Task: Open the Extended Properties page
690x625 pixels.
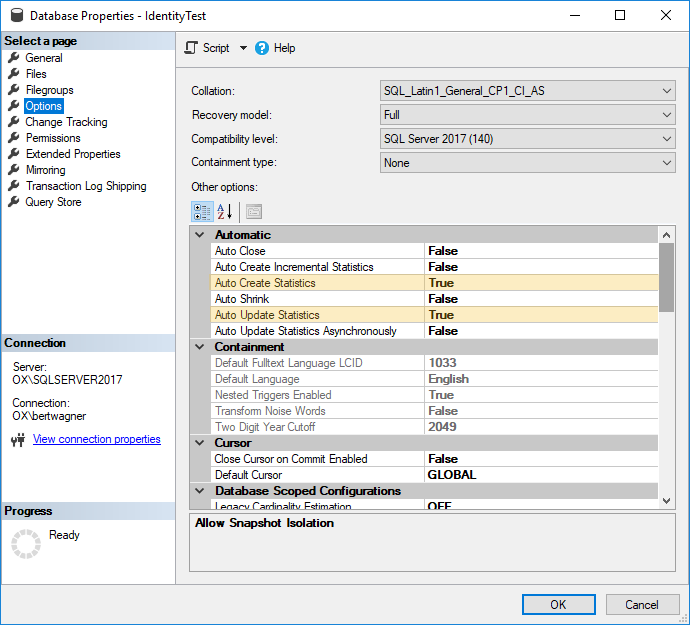Action: [73, 154]
